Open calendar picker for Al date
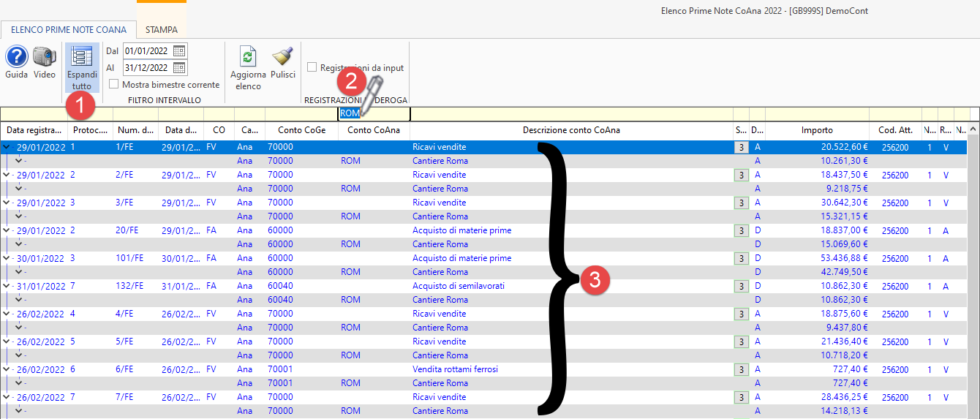The width and height of the screenshot is (980, 419). coord(180,68)
